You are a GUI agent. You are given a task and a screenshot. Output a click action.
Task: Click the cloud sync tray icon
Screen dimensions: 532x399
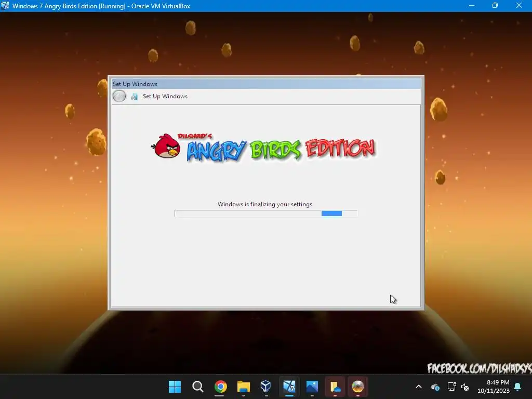(435, 387)
